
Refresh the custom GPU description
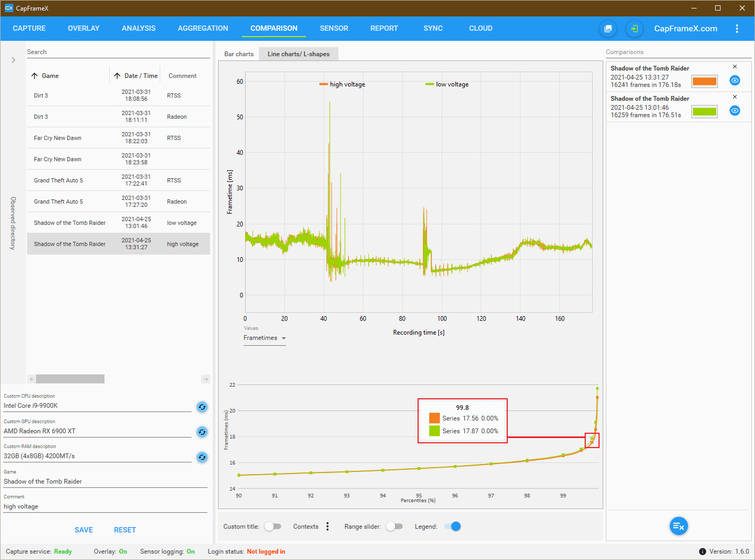[x=202, y=432]
